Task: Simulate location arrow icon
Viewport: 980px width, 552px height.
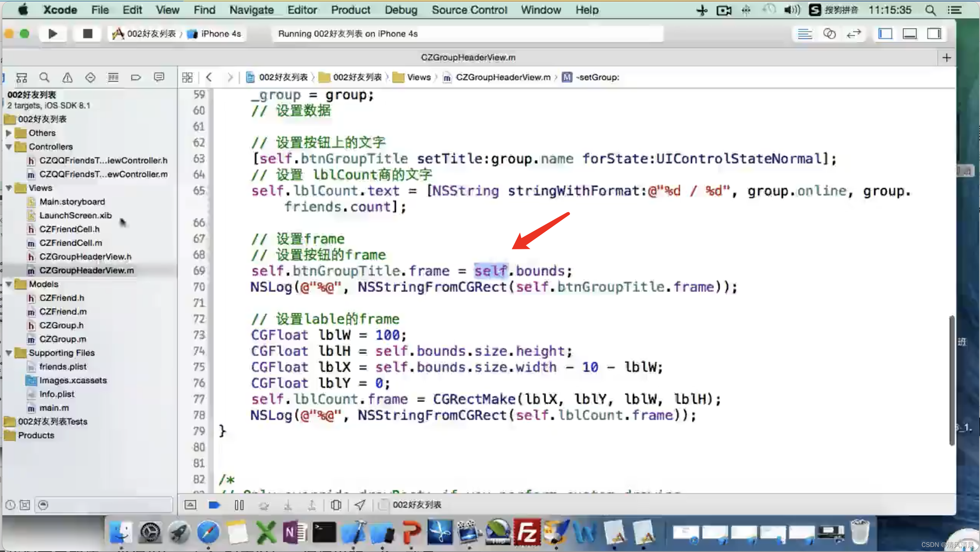Action: tap(360, 505)
